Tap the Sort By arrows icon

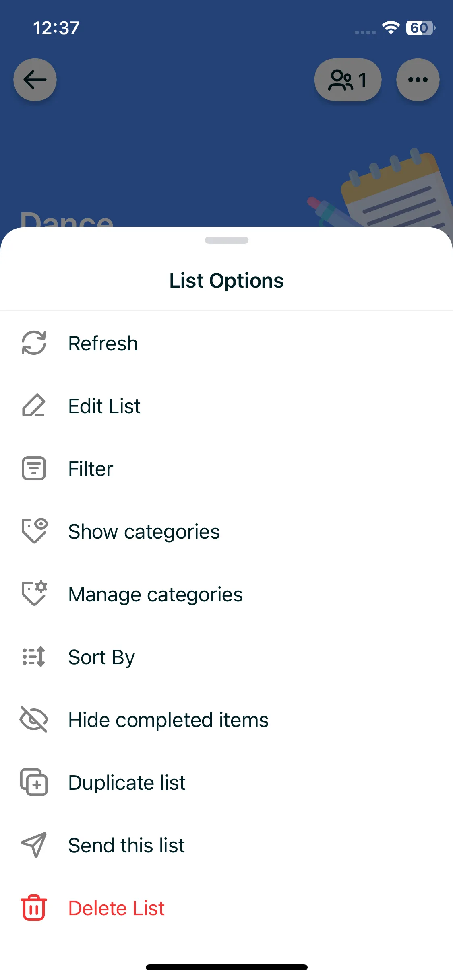[34, 657]
